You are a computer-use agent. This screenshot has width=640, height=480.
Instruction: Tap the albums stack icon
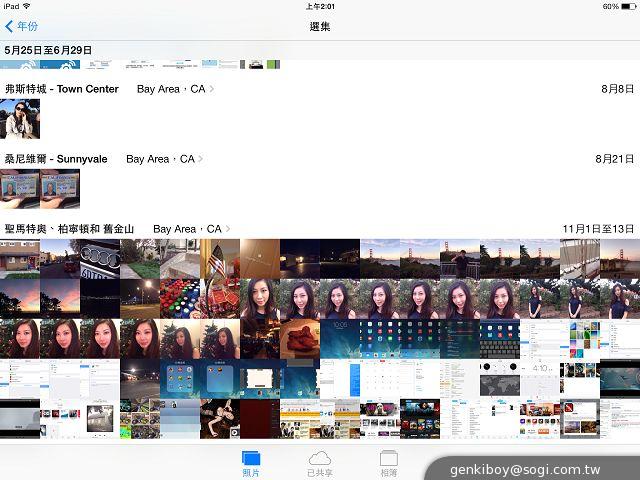[389, 458]
